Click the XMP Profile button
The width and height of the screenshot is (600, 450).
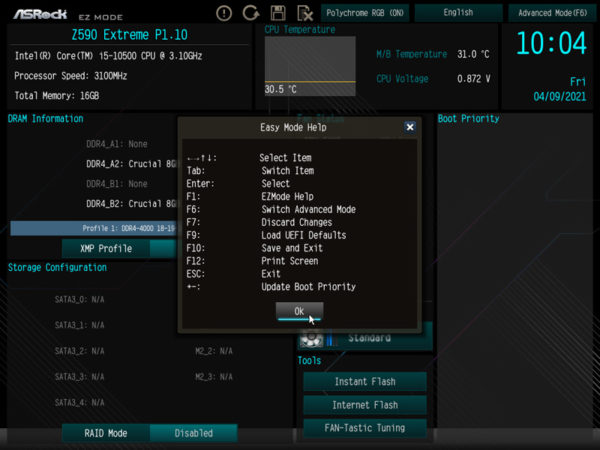[106, 249]
